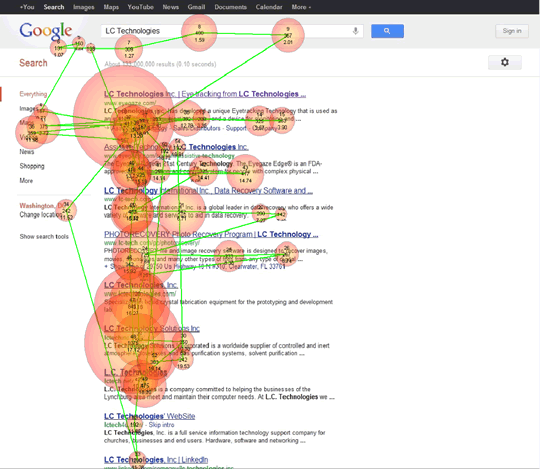This screenshot has height=469, width=540.
Task: Select Everything in the left sidebar
Action: tap(33, 94)
